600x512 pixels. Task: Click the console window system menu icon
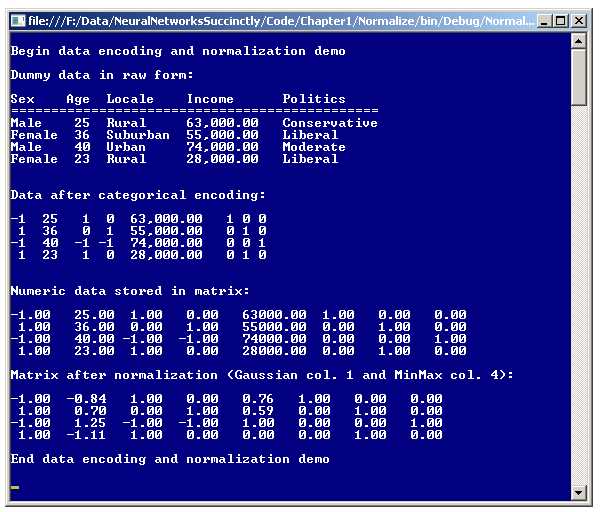(18, 21)
